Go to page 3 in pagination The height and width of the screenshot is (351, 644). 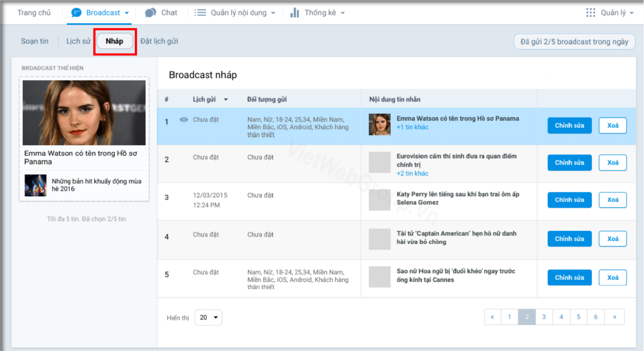544,317
